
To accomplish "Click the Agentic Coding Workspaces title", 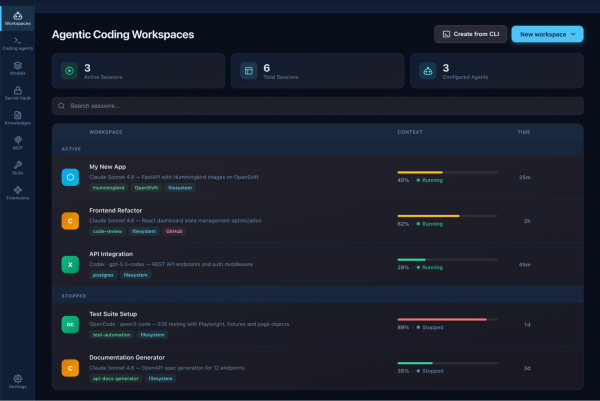I will tap(123, 34).
